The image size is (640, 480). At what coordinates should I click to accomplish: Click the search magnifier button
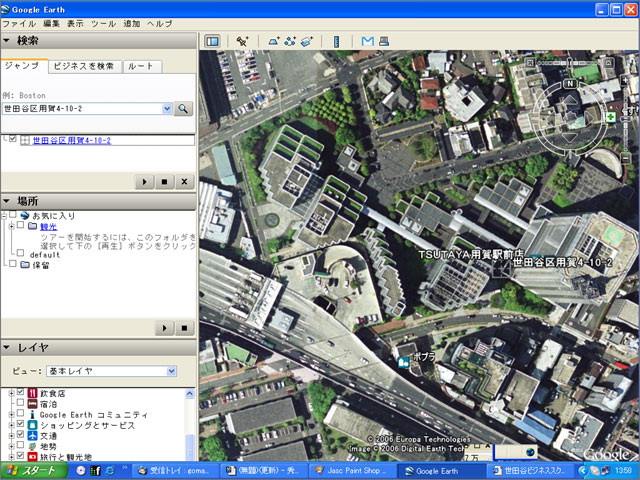(x=183, y=109)
